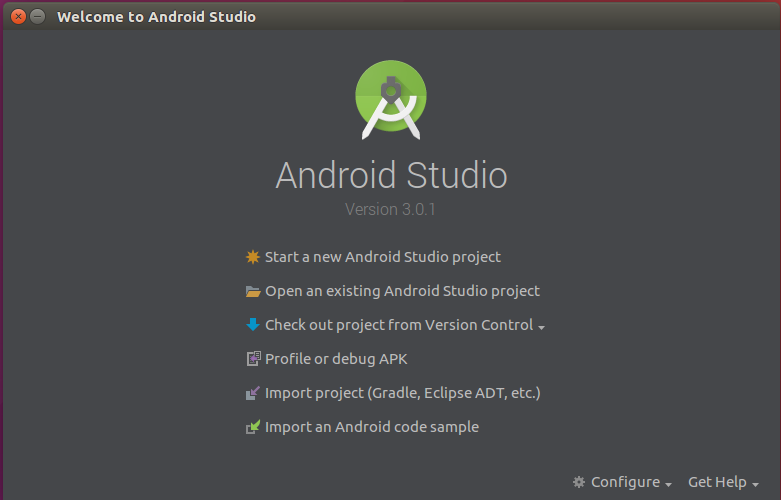Image resolution: width=781 pixels, height=500 pixels.
Task: Click the Android Studio compass logo
Action: [391, 100]
